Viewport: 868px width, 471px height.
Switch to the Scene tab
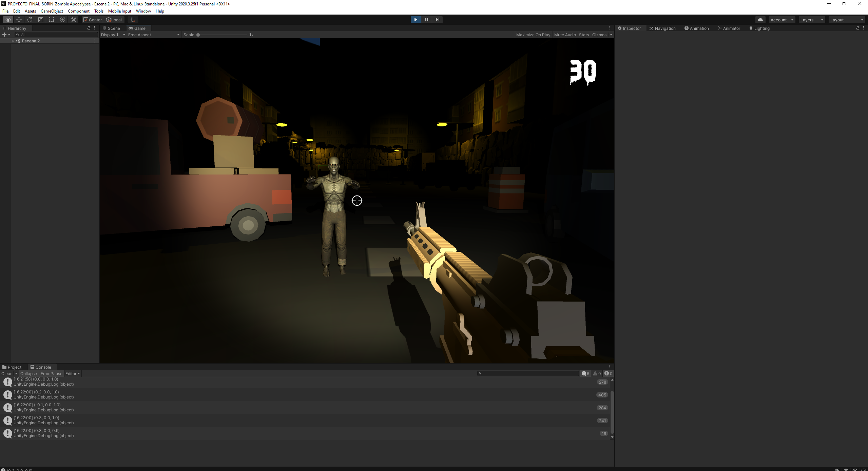coord(111,28)
